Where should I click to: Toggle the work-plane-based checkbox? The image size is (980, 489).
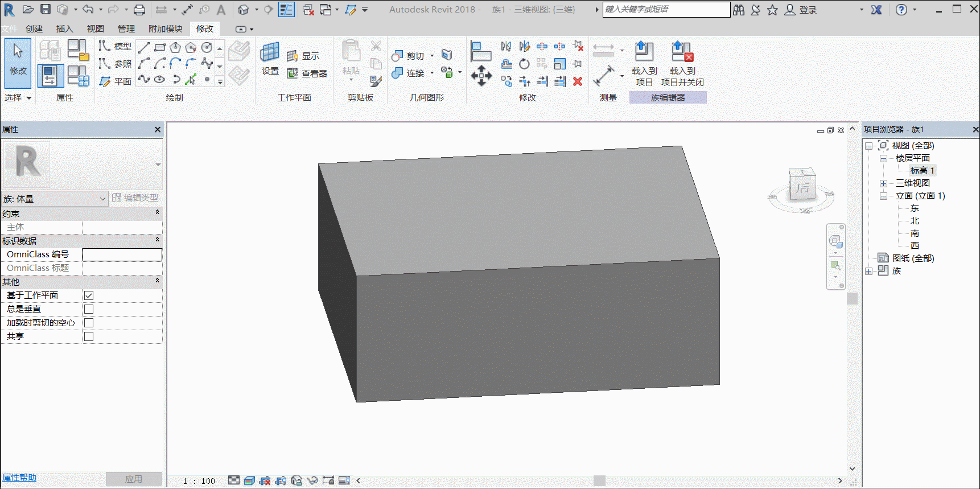coord(89,295)
